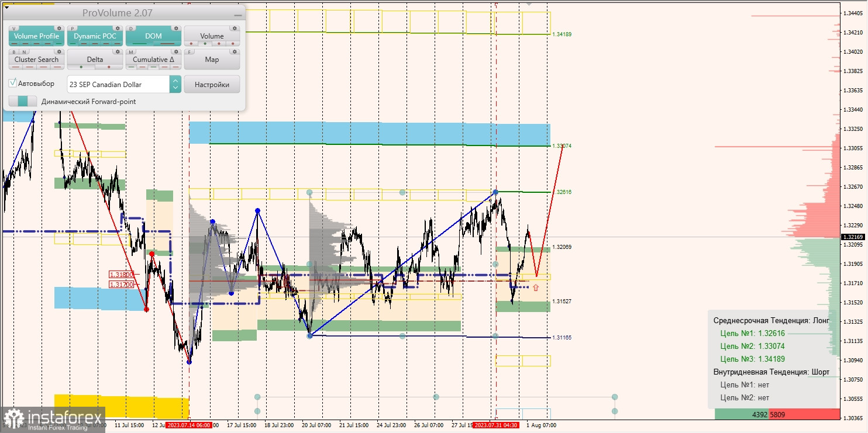Click the D hotkey tag on DOM
The image size is (868, 433).
pyautogui.click(x=131, y=29)
